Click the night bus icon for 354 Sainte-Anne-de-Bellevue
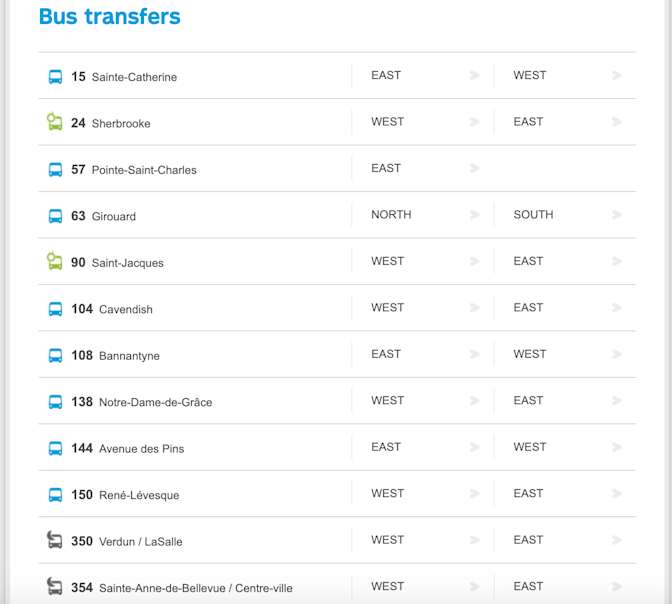The width and height of the screenshot is (672, 604). point(54,586)
